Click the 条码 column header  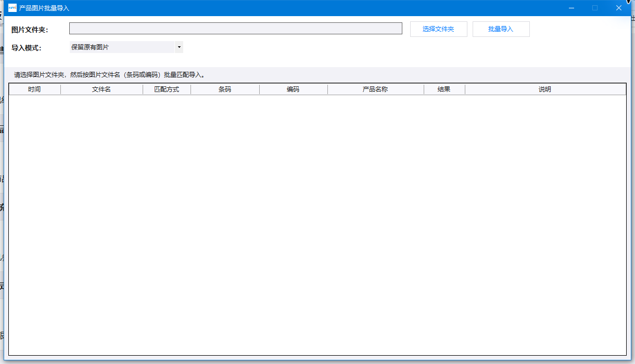coord(225,89)
